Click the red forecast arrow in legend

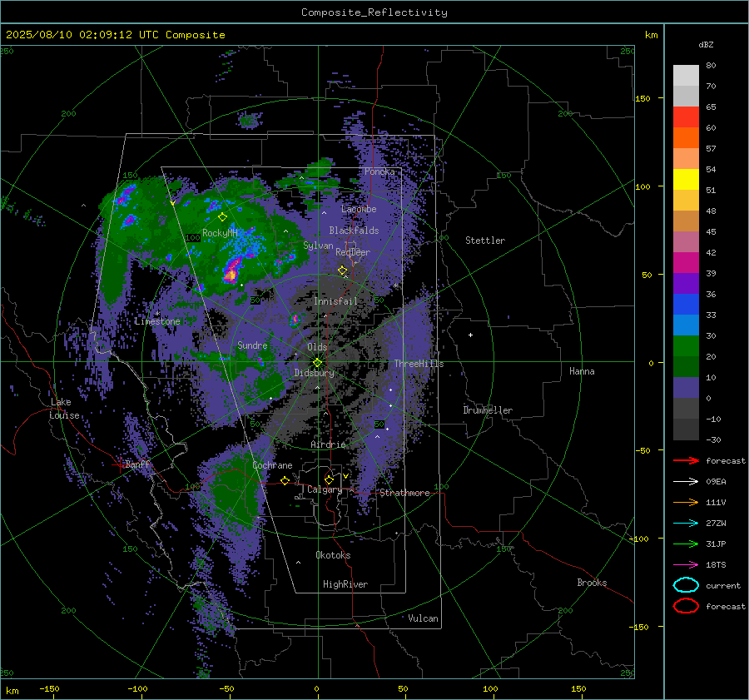pyautogui.click(x=686, y=460)
